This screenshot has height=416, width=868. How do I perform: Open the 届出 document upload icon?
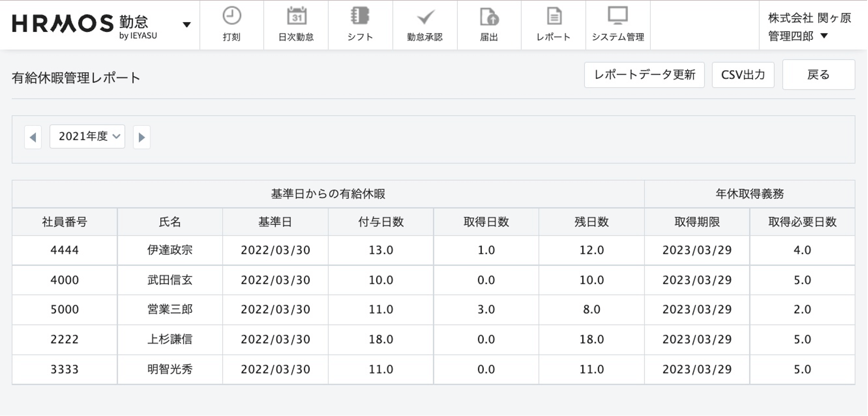tap(489, 17)
